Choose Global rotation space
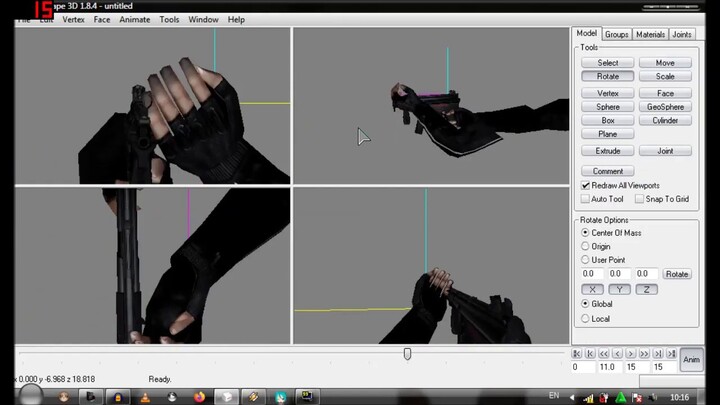Screen dimensions: 720x405 coord(585,304)
